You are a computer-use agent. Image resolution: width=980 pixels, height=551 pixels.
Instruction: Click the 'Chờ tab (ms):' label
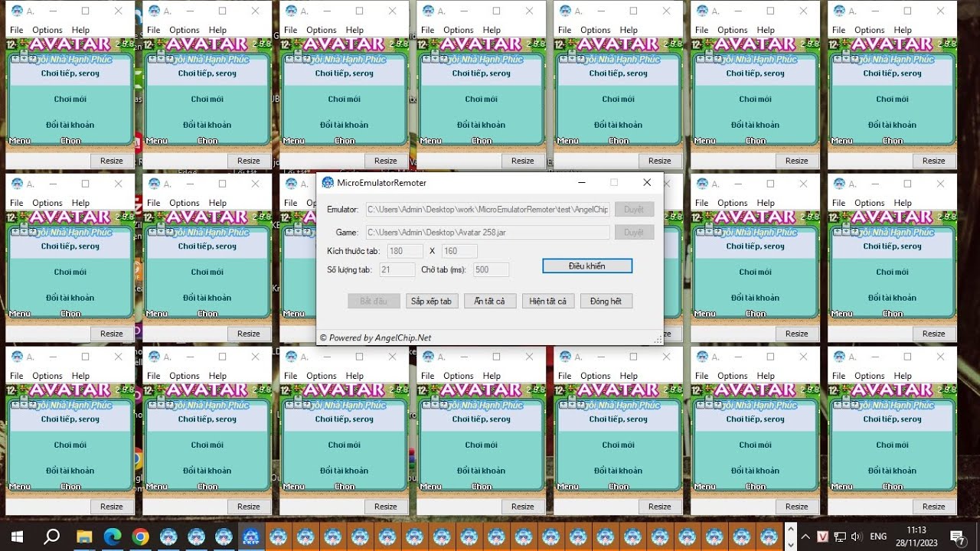pyautogui.click(x=445, y=270)
